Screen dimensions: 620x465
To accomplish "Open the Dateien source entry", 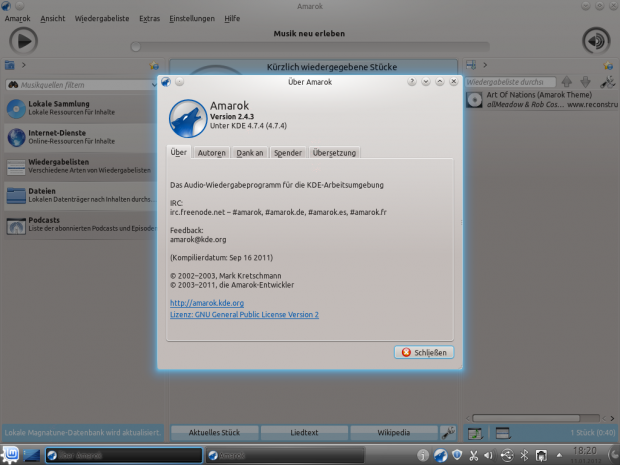I will tap(81, 195).
